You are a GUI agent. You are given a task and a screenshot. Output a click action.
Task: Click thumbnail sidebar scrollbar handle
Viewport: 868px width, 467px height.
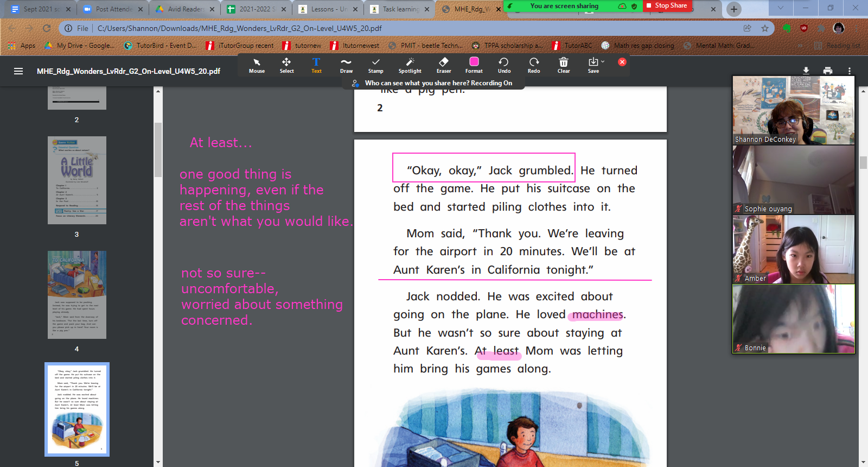158,150
